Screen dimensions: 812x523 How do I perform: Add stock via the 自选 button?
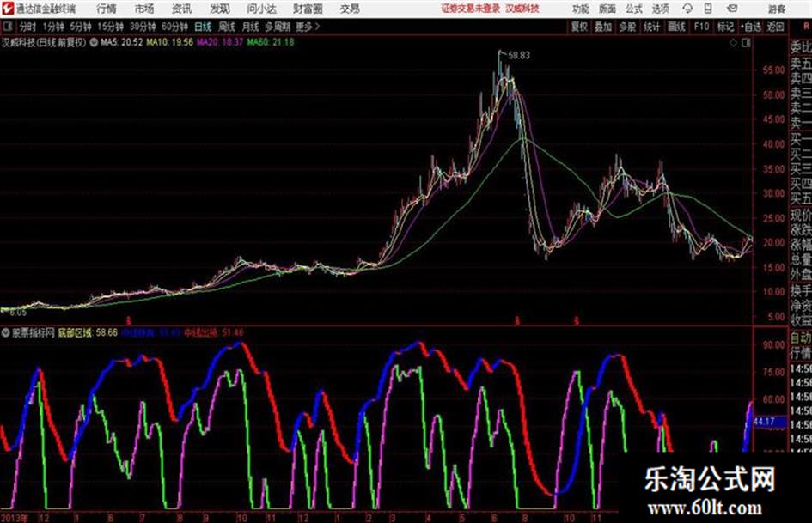tap(751, 27)
